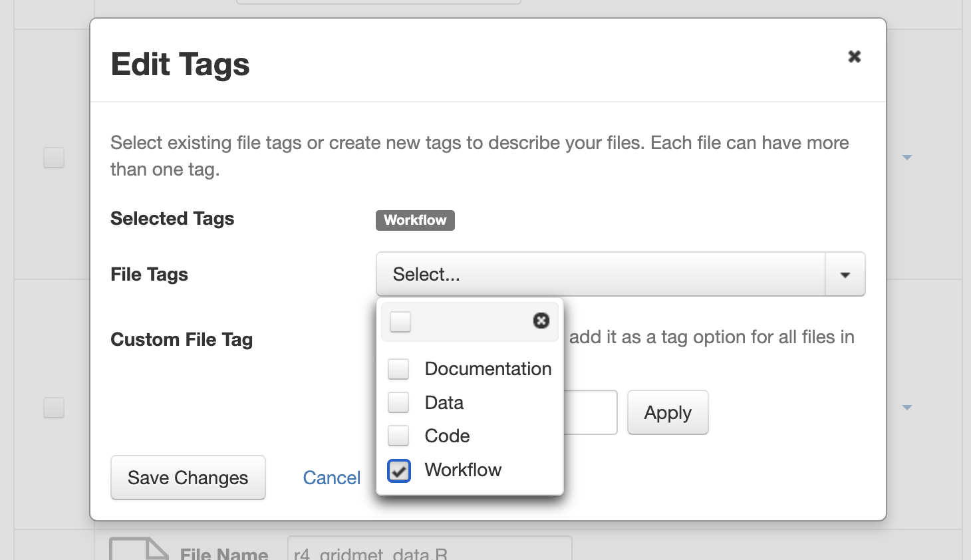Image resolution: width=971 pixels, height=560 pixels.
Task: Open the File Tags Select... combo box
Action: (x=600, y=274)
